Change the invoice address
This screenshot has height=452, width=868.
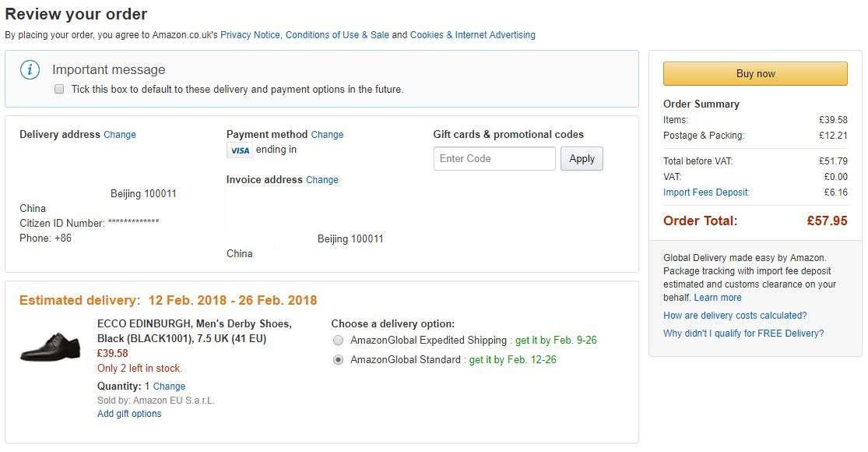coord(322,180)
